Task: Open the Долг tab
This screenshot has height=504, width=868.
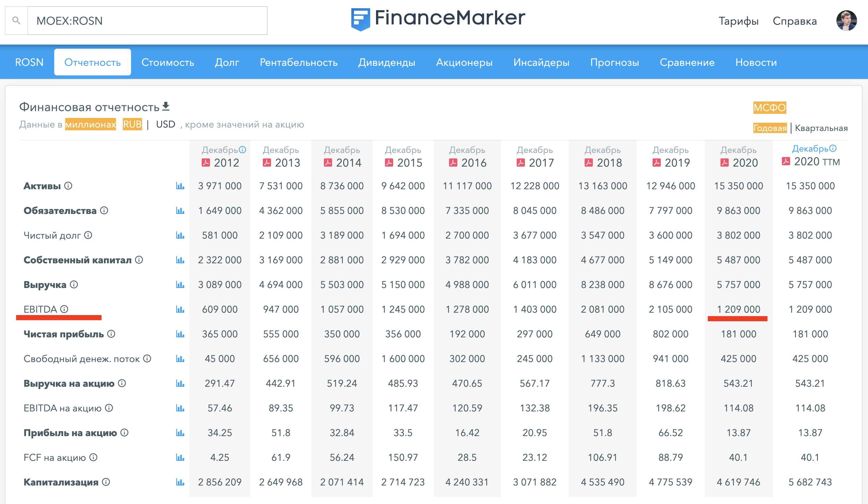Action: (x=227, y=62)
